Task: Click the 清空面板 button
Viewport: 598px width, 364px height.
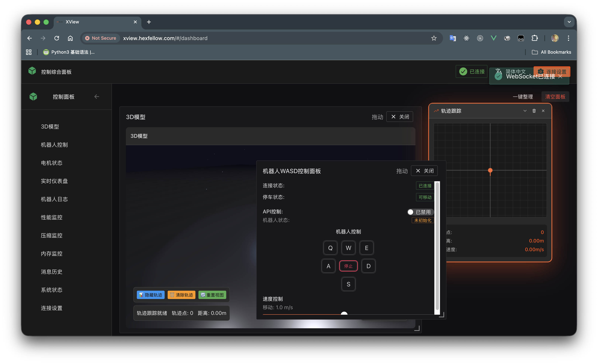Action: [x=555, y=97]
